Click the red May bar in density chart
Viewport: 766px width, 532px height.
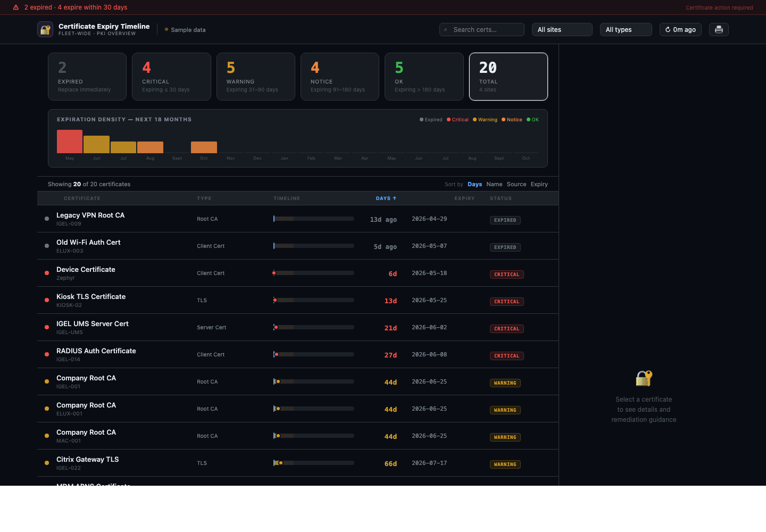tap(70, 142)
